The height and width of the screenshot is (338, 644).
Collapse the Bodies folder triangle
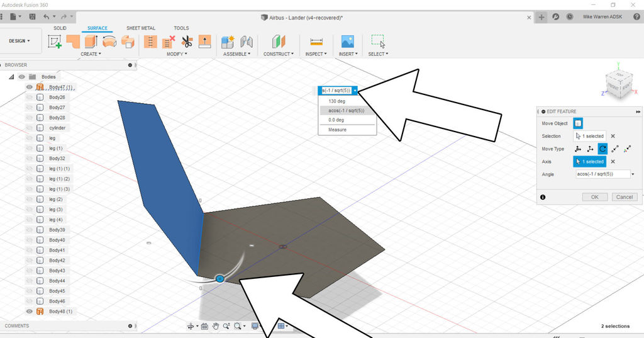[x=11, y=77]
